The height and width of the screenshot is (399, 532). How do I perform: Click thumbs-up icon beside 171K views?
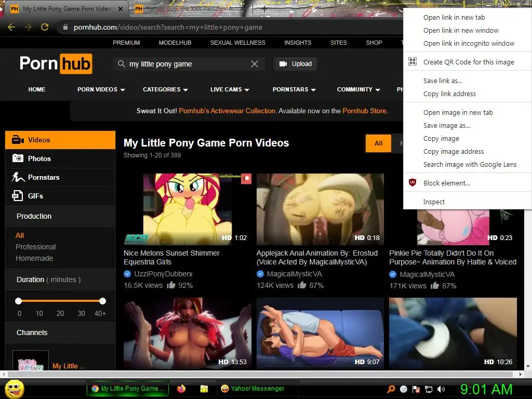pos(435,285)
